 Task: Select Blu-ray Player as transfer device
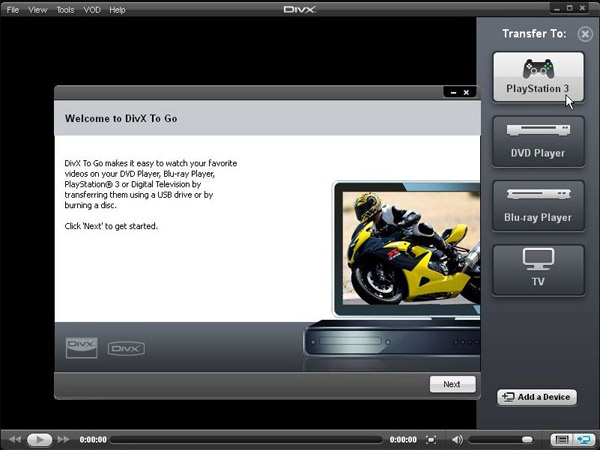(538, 206)
